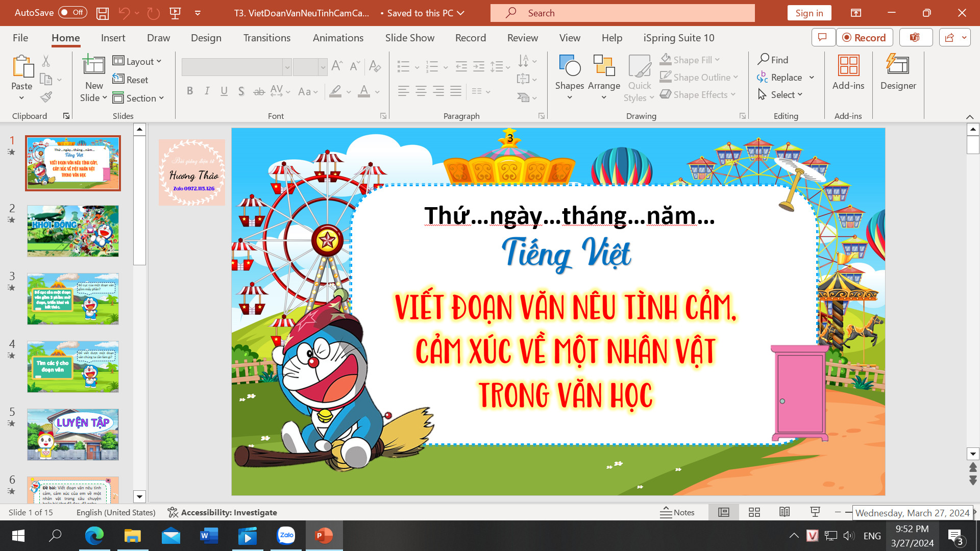Open the Insert tab

click(x=113, y=38)
